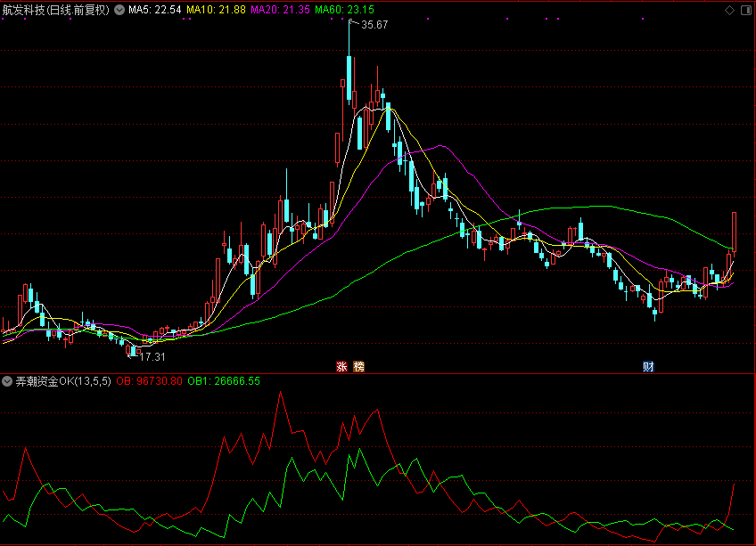Select the MA10: 21.88 label

[216, 10]
